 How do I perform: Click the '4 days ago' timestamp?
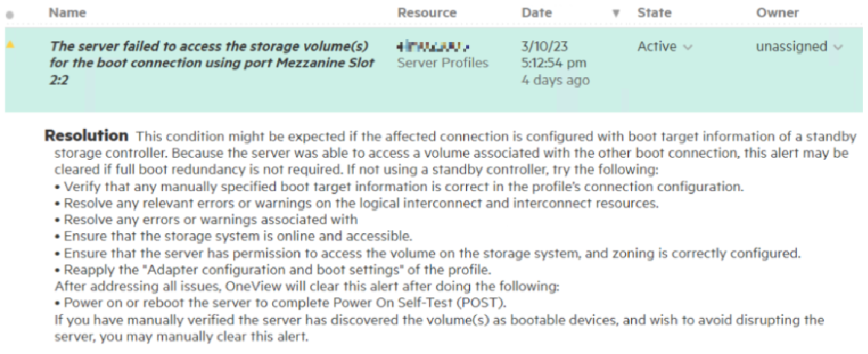556,80
